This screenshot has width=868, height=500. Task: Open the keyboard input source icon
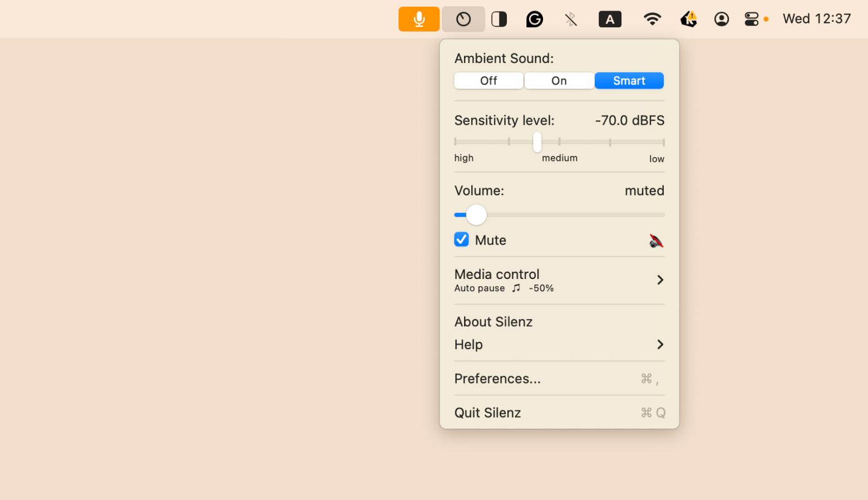pyautogui.click(x=610, y=19)
